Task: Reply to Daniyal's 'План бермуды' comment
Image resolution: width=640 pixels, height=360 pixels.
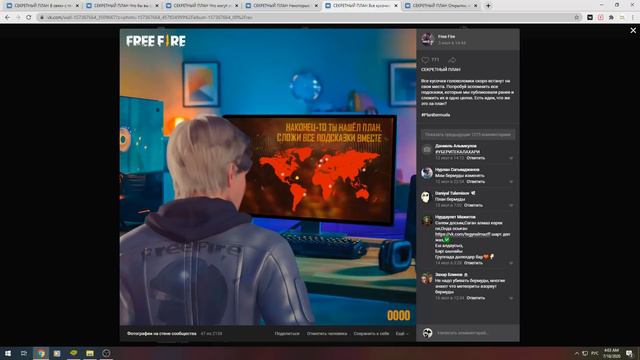Action: coord(473,205)
